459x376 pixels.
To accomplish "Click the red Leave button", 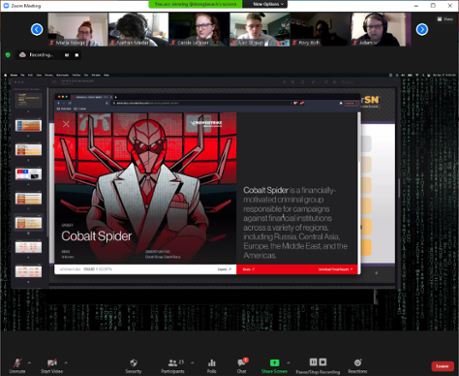I will tap(442, 366).
